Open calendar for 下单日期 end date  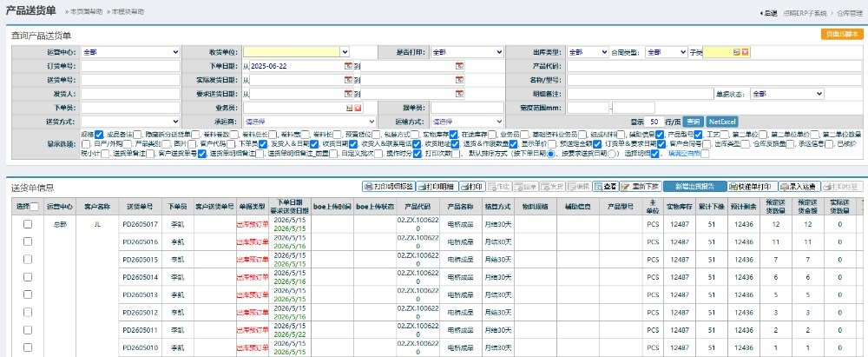point(459,66)
